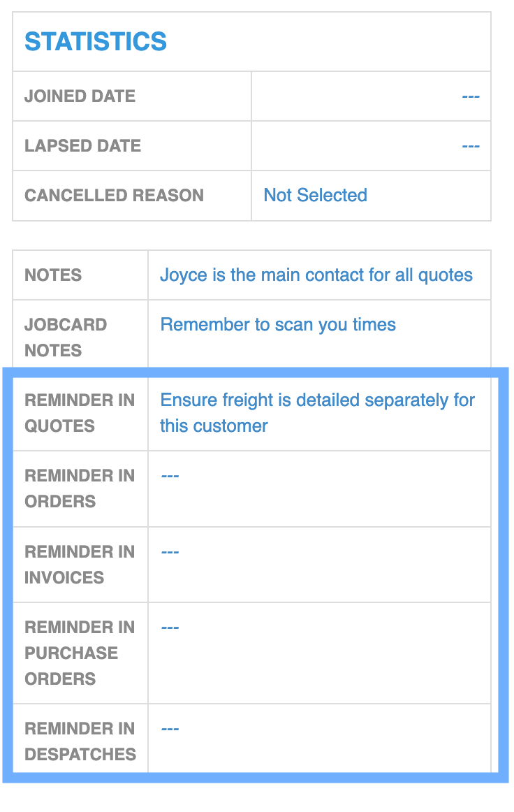514x812 pixels.
Task: Click the JOBCARD NOTES label
Action: pos(66,338)
